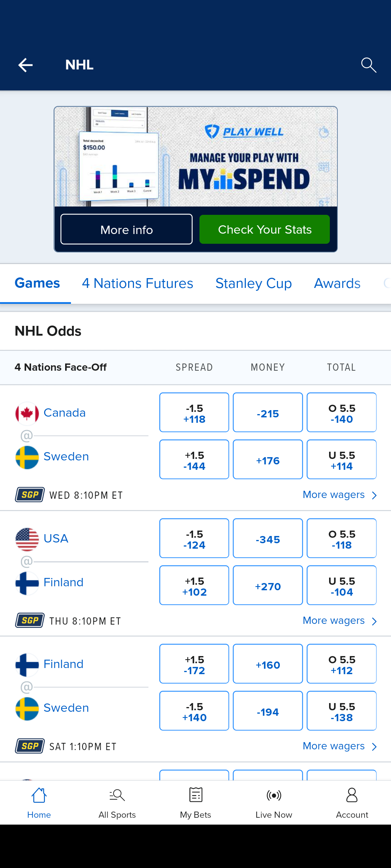Tap the back arrow icon
This screenshot has width=391, height=868.
tap(25, 65)
